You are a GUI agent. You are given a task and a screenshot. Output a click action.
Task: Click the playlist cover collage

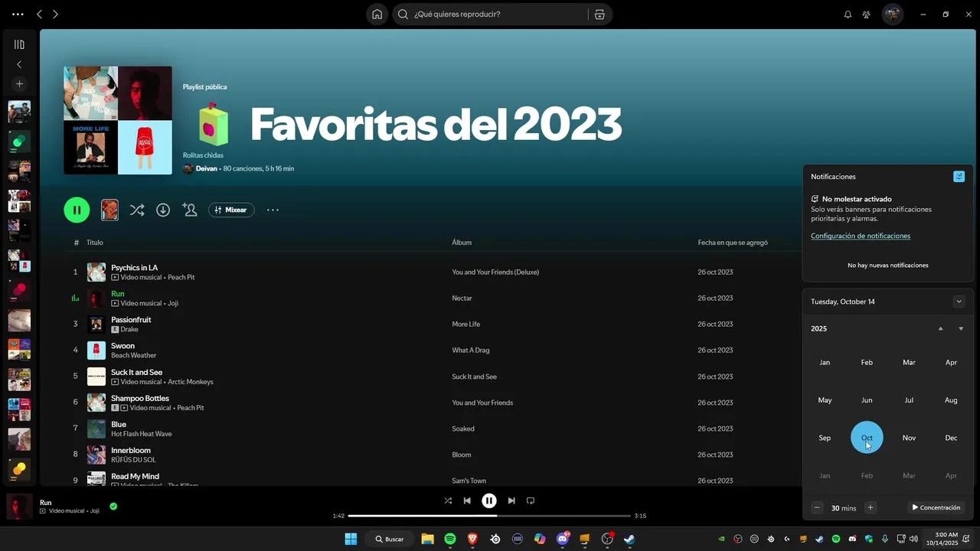click(118, 120)
